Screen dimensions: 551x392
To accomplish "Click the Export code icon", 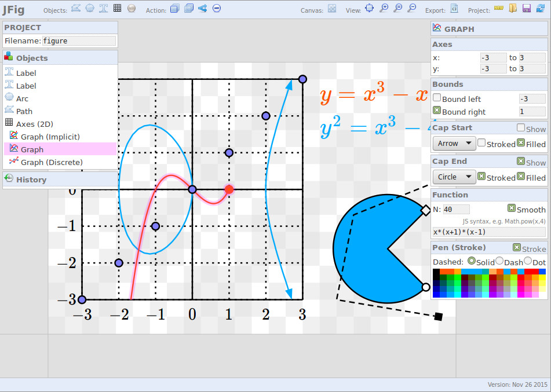I will point(454,8).
